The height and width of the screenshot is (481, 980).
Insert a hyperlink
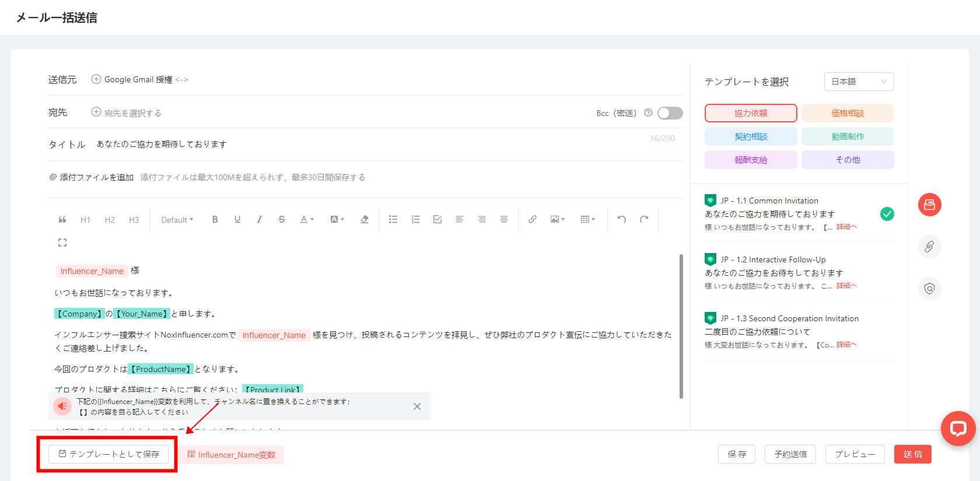tap(533, 220)
